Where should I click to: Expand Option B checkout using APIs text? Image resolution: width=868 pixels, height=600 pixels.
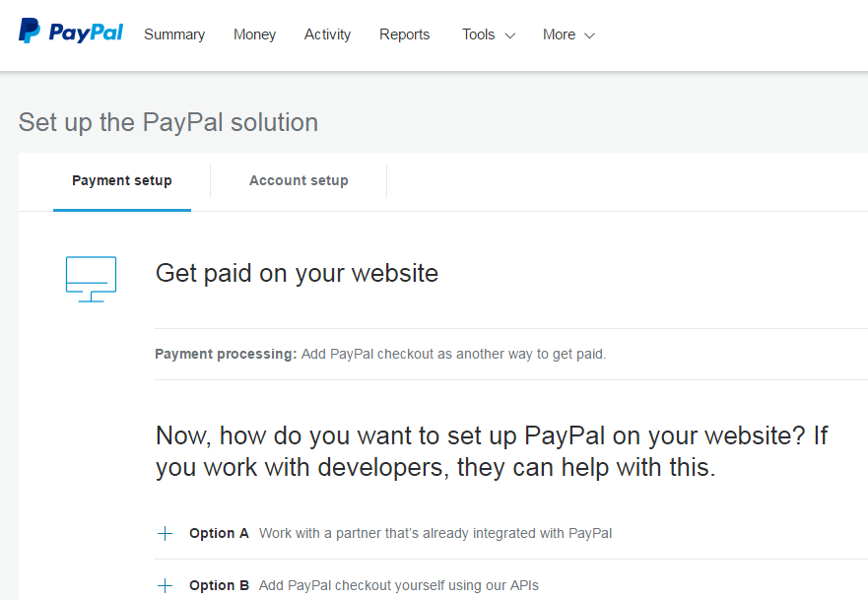coord(398,585)
